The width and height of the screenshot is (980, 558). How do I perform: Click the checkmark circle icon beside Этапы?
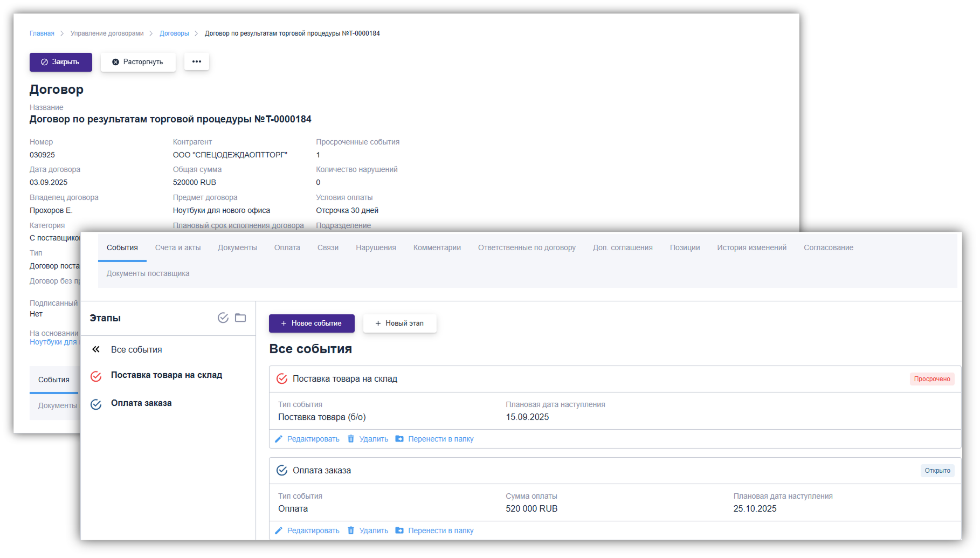[223, 318]
